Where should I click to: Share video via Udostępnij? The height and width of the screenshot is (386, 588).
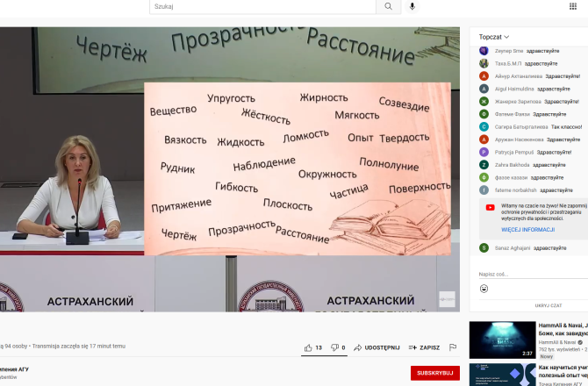coord(376,347)
